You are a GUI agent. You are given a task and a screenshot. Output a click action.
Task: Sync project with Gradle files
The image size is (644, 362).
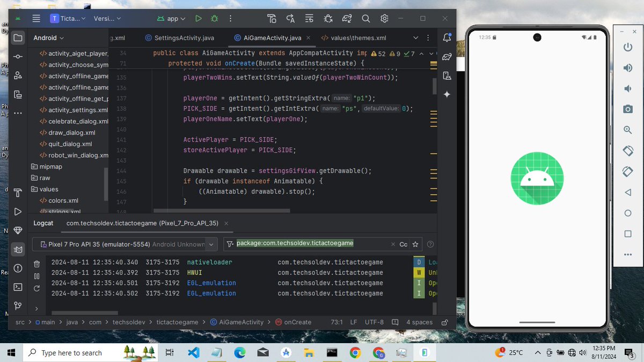[x=347, y=18]
